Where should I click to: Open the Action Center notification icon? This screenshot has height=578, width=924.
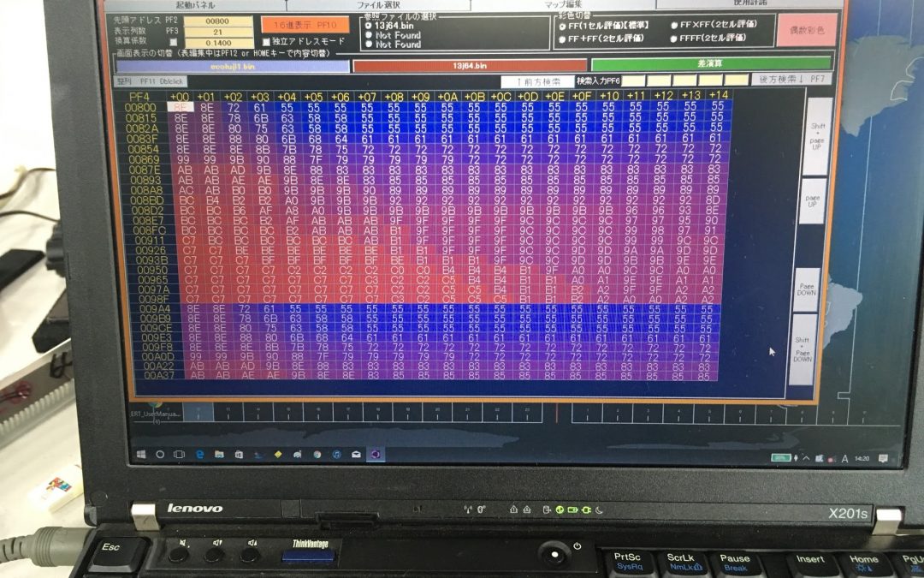click(883, 459)
